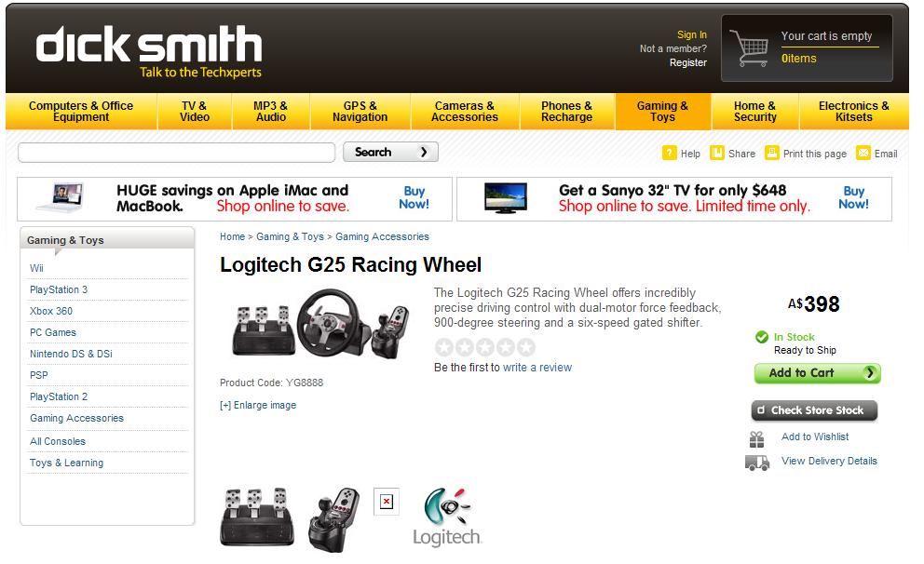Viewport: 924px width, 564px height.
Task: Open the All Consoles sidebar category
Action: pyautogui.click(x=58, y=441)
